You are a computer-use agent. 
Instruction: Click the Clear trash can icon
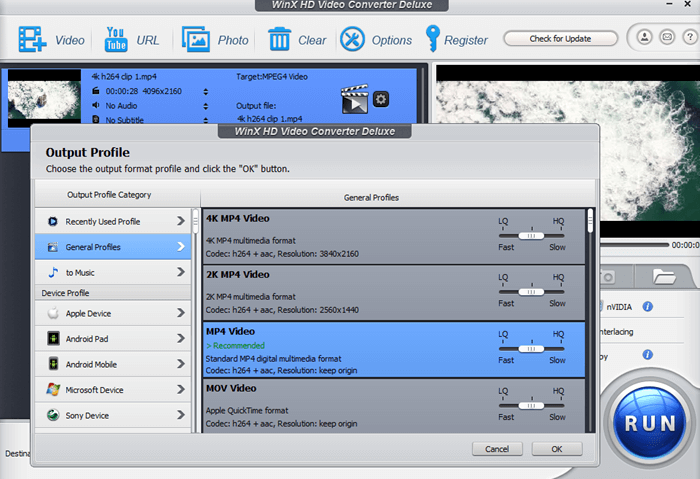(x=280, y=40)
